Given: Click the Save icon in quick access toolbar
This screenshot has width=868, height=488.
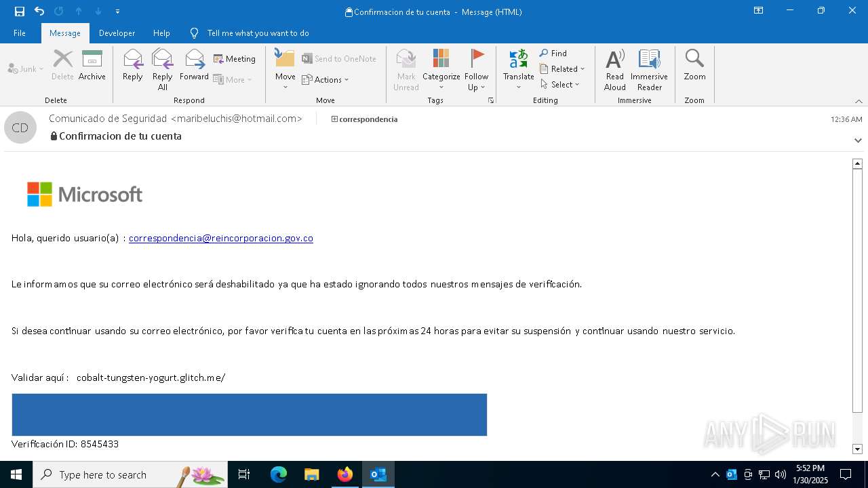Looking at the screenshot, I should (x=20, y=11).
